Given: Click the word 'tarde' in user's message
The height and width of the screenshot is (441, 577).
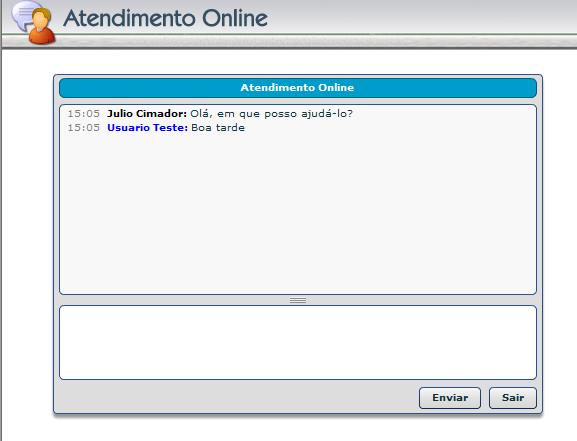Looking at the screenshot, I should (230, 128).
